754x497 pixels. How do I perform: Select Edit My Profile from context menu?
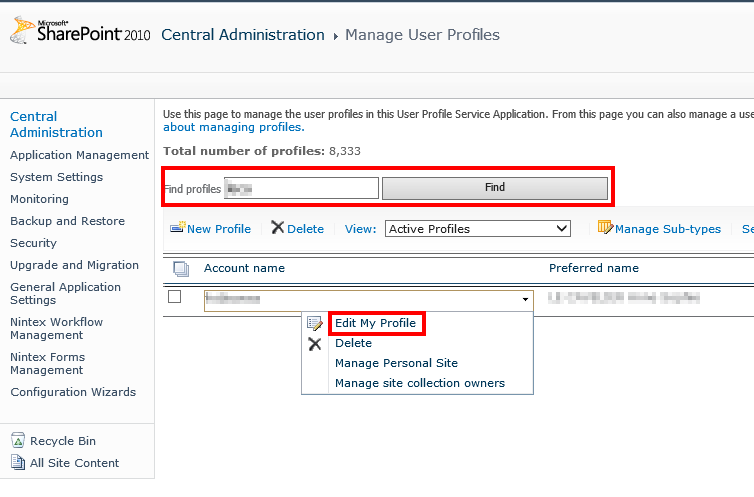coord(375,323)
